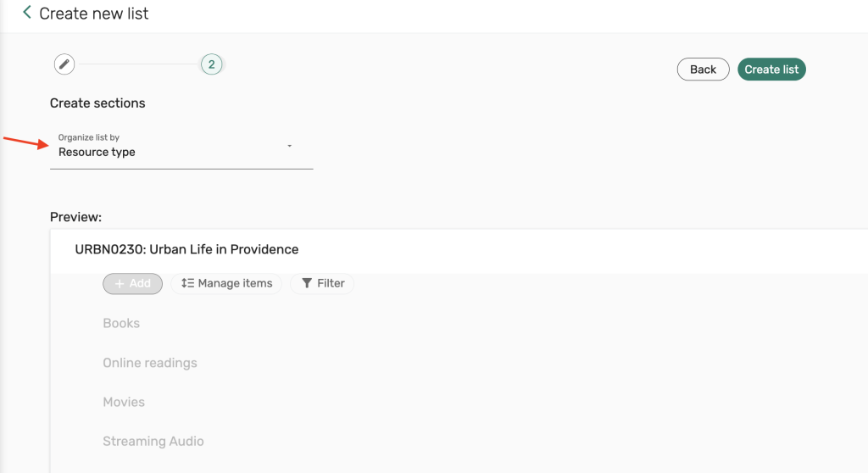Click the Create list button
The width and height of the screenshot is (868, 473).
(x=771, y=70)
